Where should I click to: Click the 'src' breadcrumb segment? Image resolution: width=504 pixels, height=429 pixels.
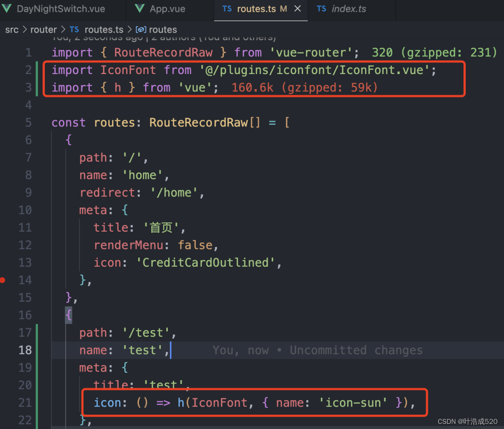12,30
